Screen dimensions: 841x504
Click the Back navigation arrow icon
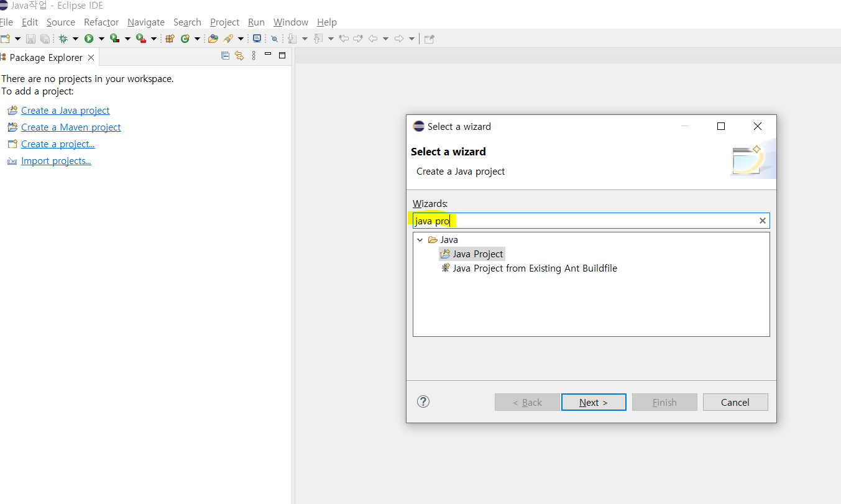373,39
